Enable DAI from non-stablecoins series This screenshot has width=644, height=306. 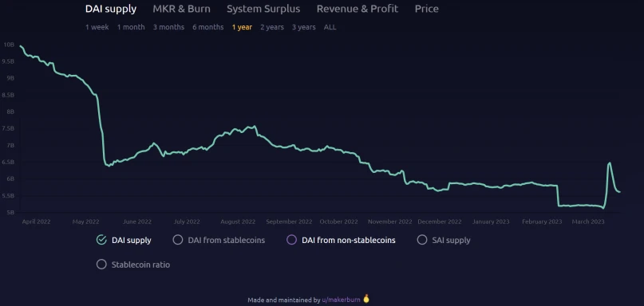[291, 240]
